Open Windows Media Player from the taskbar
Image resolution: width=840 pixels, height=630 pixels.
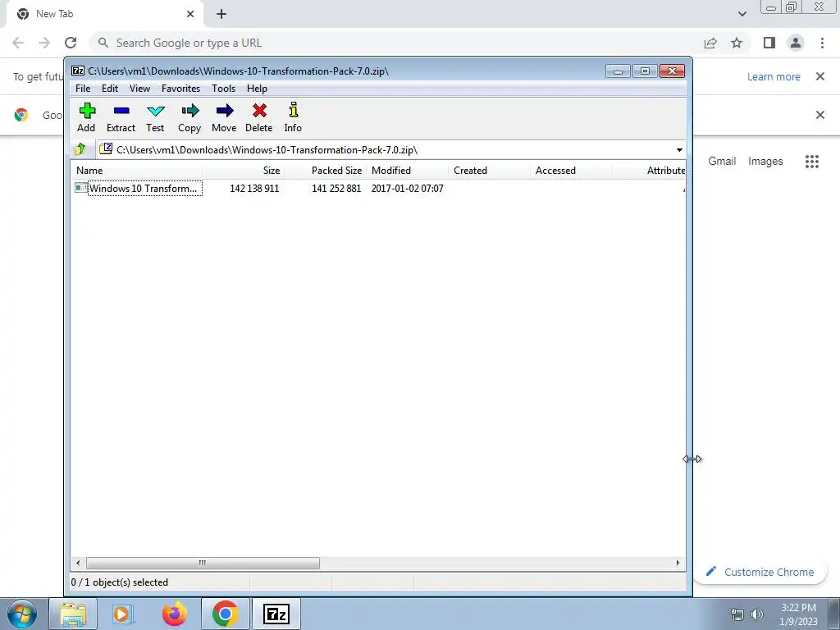coord(123,614)
